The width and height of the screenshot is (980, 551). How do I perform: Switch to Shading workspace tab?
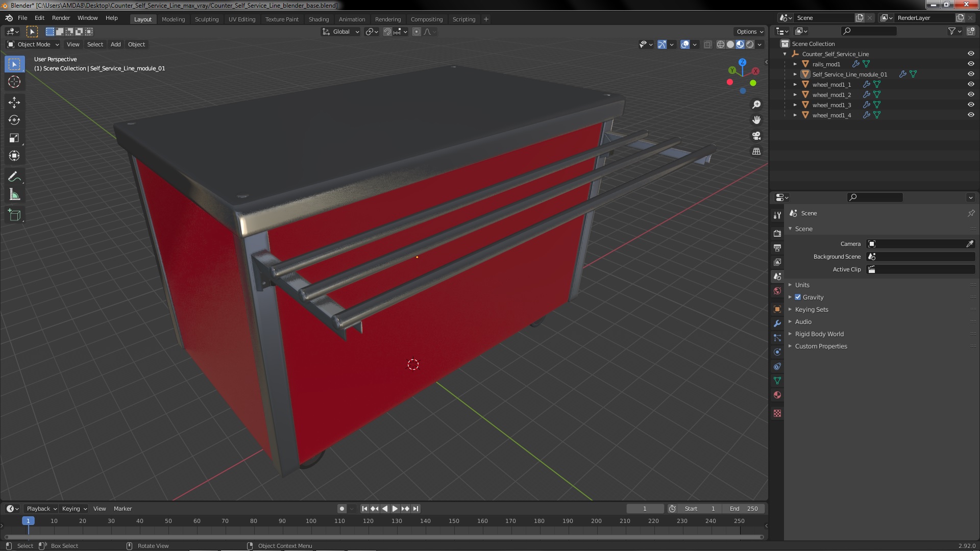pyautogui.click(x=318, y=19)
